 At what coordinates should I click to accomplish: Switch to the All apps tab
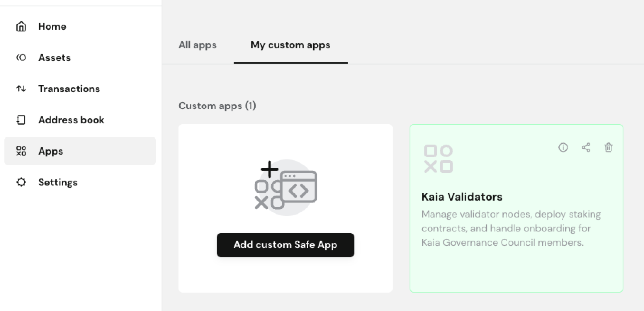198,45
